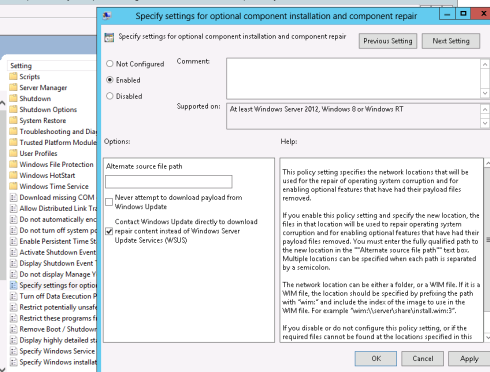Click Supported on box scroll down arrow
This screenshot has height=372, width=490.
pyautogui.click(x=485, y=123)
